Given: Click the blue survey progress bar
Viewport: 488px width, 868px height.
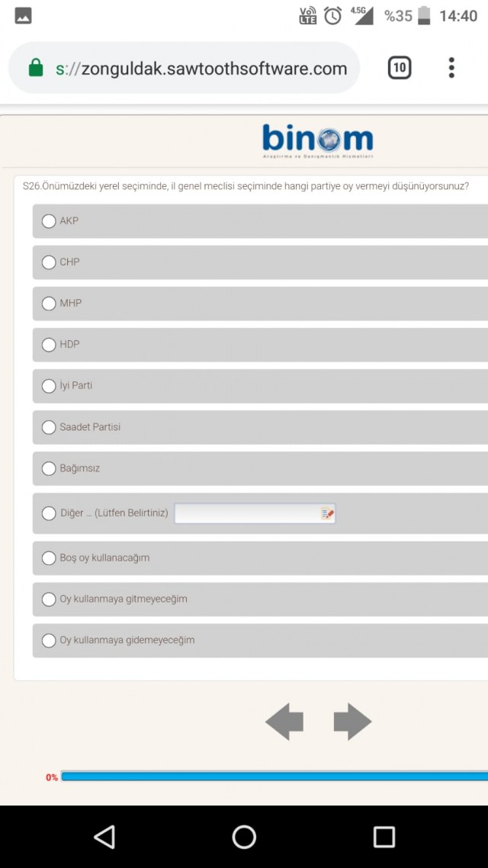Looking at the screenshot, I should 274,776.
